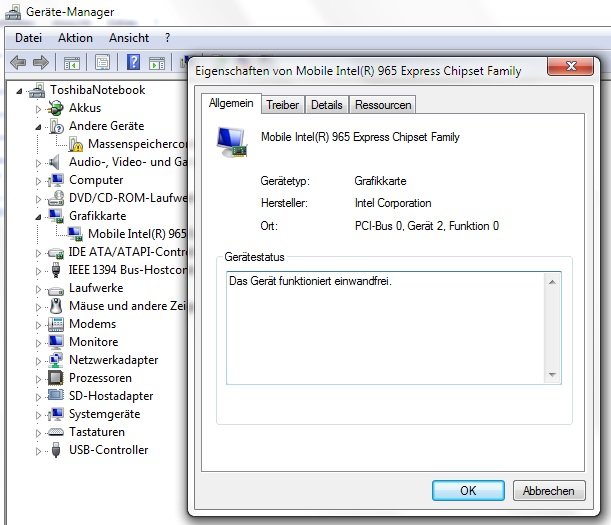Image resolution: width=611 pixels, height=525 pixels.
Task: Open the ? help menu
Action: click(x=168, y=38)
